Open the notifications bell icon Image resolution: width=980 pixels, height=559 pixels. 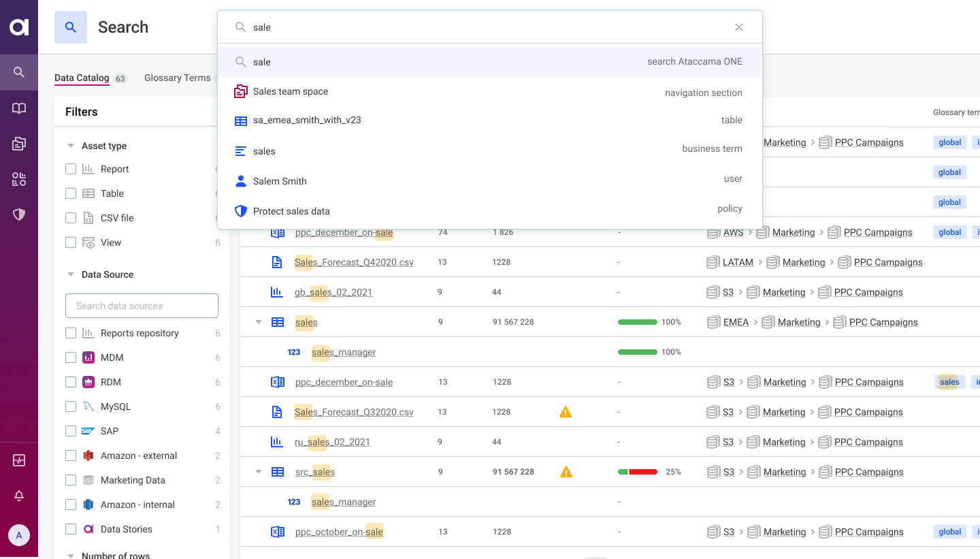click(x=19, y=496)
